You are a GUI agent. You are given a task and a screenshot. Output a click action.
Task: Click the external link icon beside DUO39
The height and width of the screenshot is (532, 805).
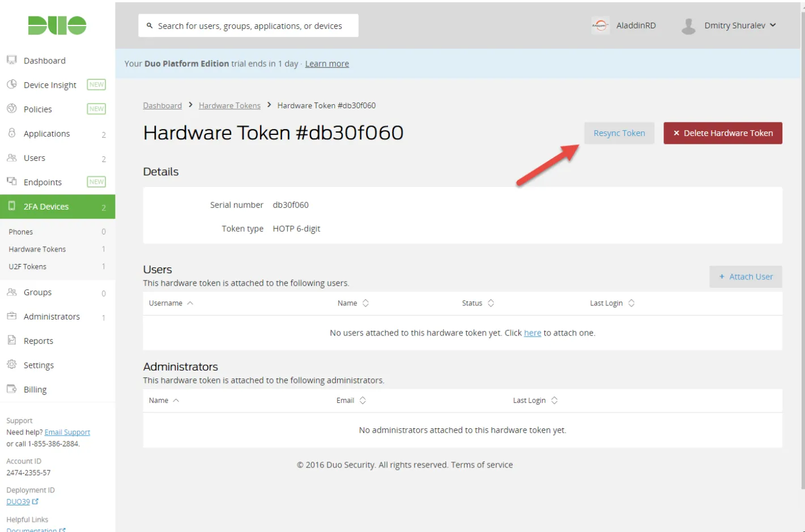(x=35, y=501)
